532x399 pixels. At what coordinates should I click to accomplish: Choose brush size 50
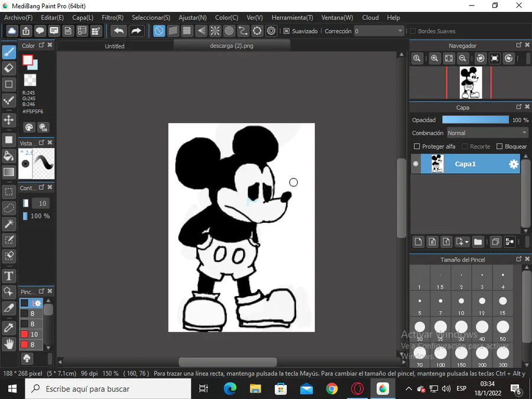click(503, 330)
